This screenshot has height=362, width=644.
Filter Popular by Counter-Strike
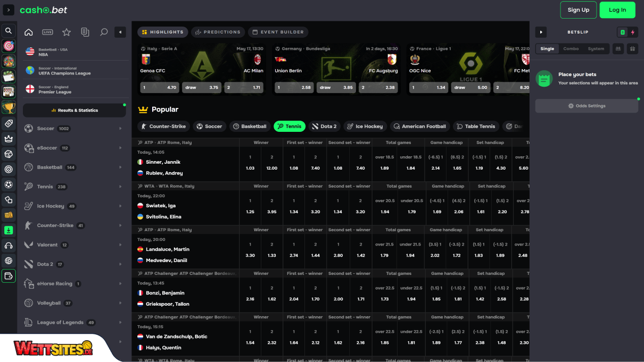[163, 127]
